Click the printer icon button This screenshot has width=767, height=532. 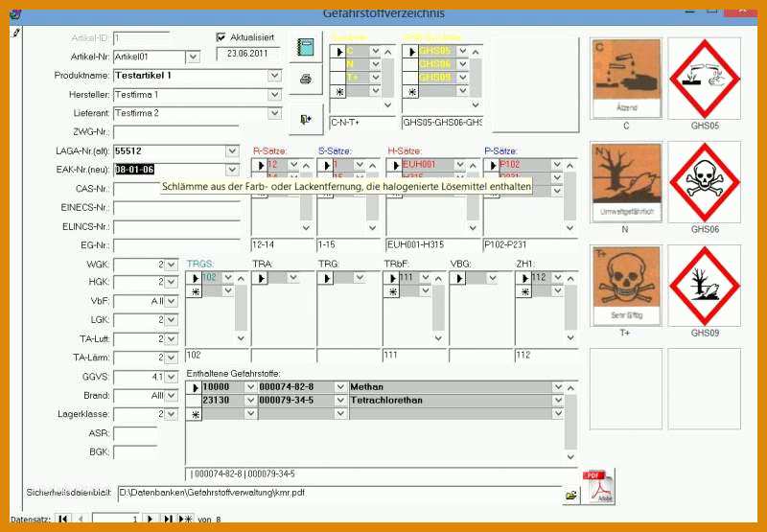(306, 79)
